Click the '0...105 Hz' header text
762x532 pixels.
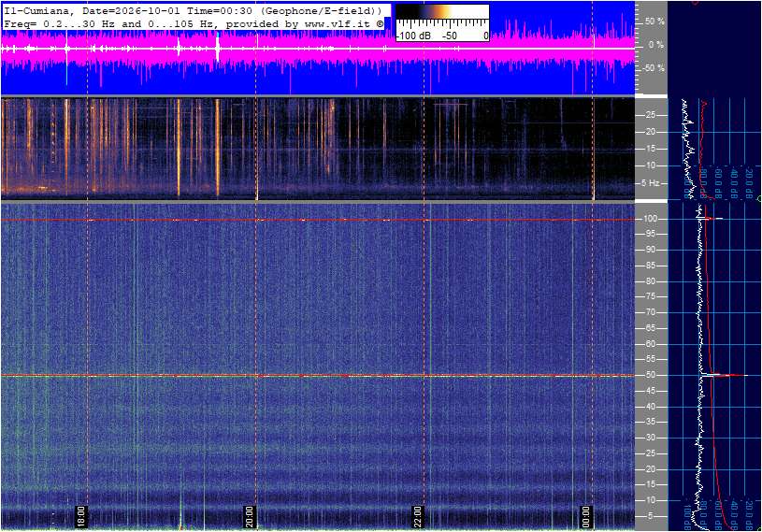tap(180, 23)
